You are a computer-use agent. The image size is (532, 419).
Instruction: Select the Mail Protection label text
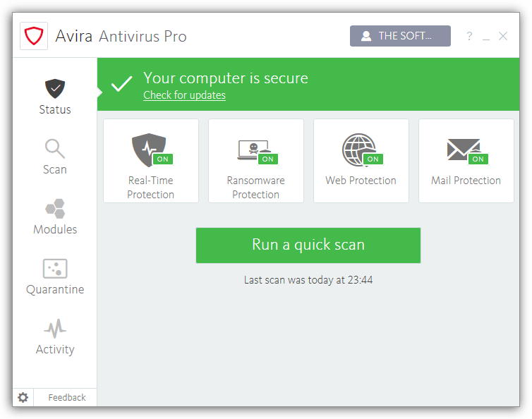tap(466, 181)
